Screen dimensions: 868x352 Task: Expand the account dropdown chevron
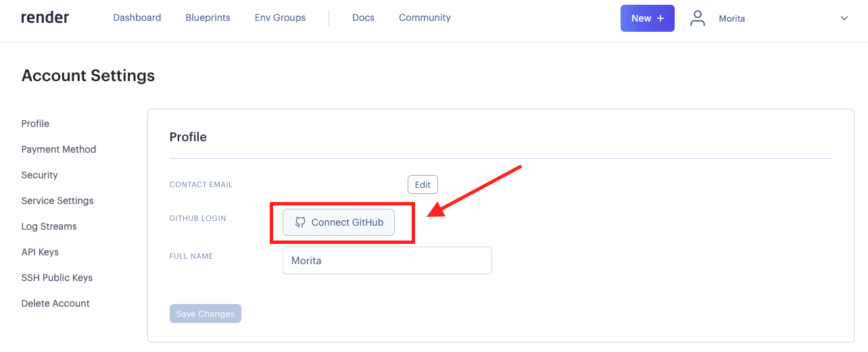point(844,18)
